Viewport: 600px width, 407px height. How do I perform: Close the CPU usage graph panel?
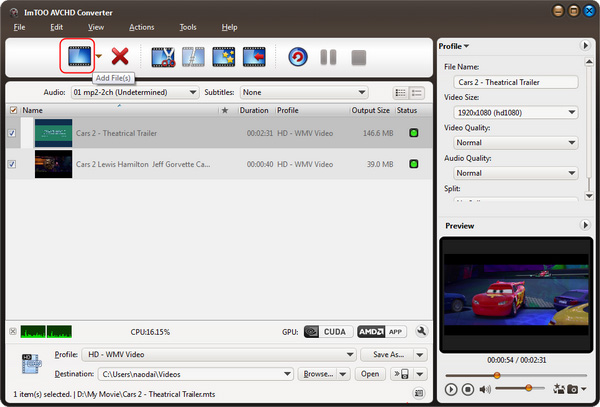coord(13,331)
